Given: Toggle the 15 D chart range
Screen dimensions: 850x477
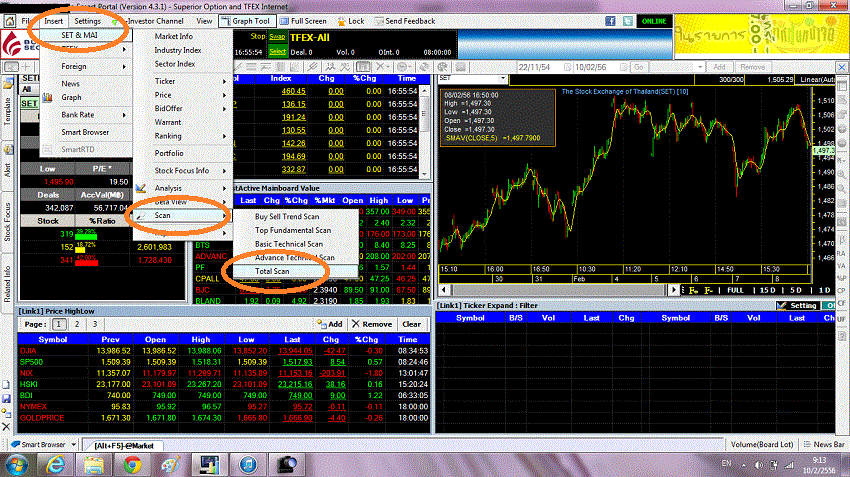Looking at the screenshot, I should point(768,290).
